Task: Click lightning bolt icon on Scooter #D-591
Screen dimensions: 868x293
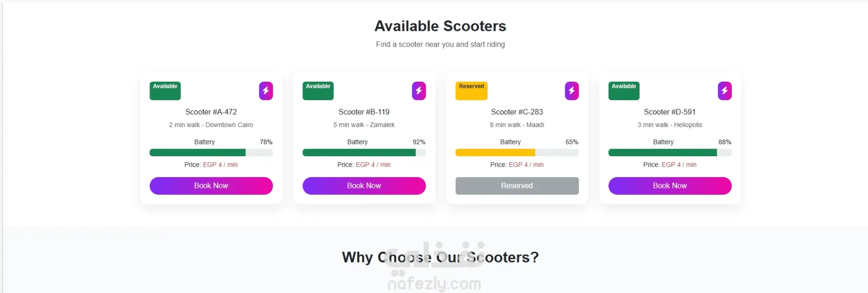Action: click(x=724, y=91)
